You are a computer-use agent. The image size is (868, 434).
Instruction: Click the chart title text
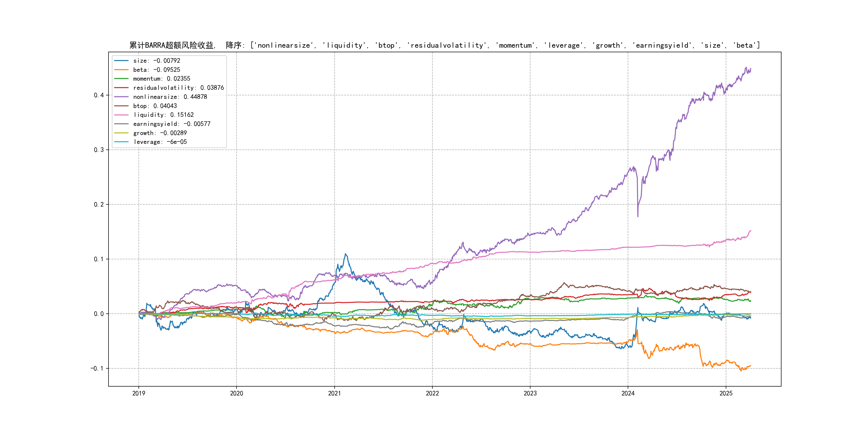(x=444, y=45)
